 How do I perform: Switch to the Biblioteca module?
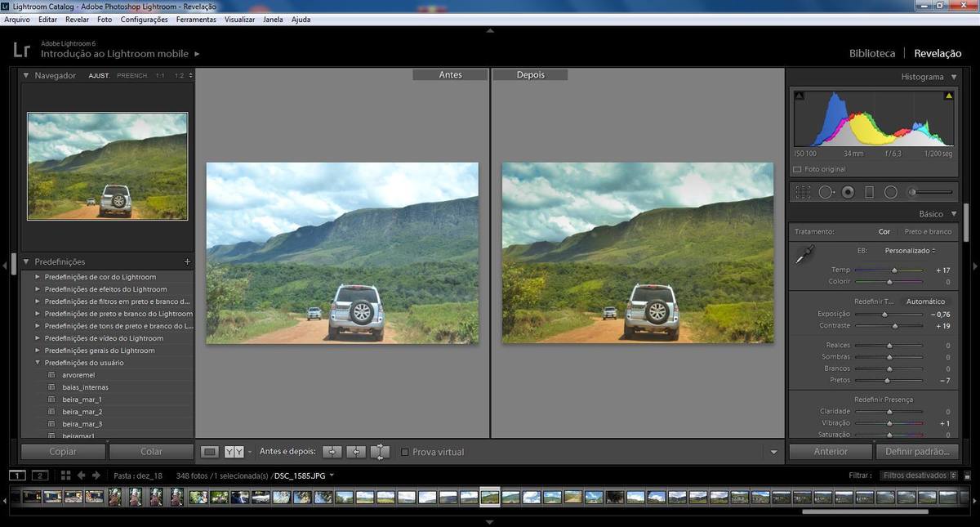coord(872,53)
